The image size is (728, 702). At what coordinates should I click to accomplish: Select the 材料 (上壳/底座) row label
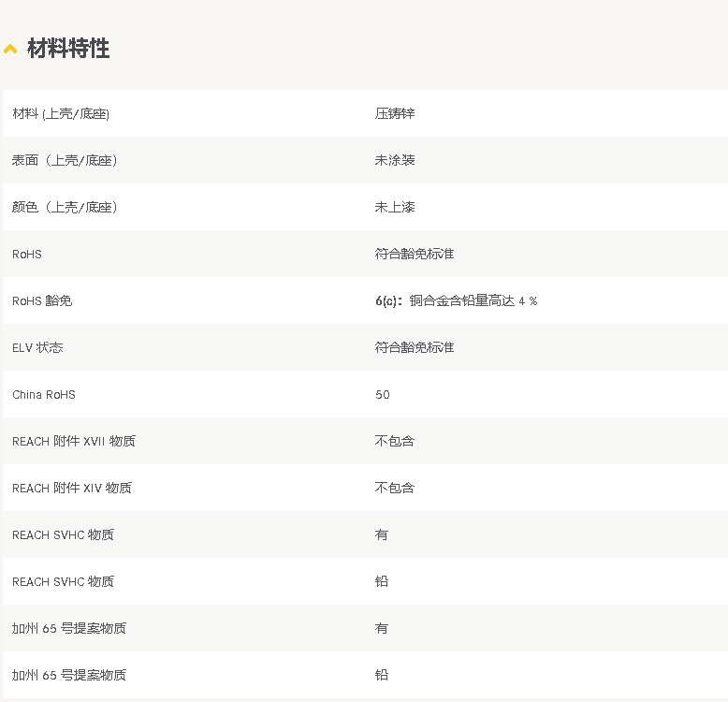pyautogui.click(x=61, y=114)
